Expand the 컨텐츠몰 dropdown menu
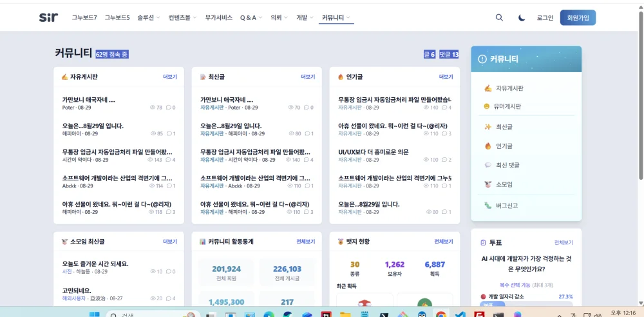Image resolution: width=644 pixels, height=317 pixels. tap(182, 17)
